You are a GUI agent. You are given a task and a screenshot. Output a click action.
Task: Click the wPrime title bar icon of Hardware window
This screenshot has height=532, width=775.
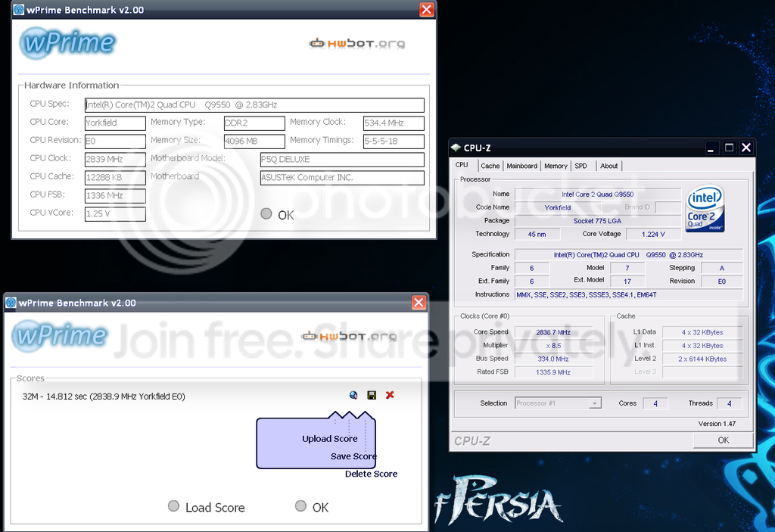(x=18, y=9)
